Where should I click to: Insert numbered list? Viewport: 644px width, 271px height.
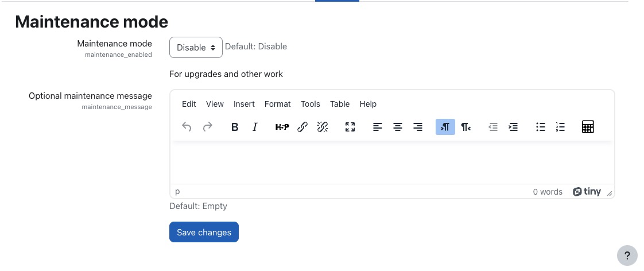coord(561,127)
